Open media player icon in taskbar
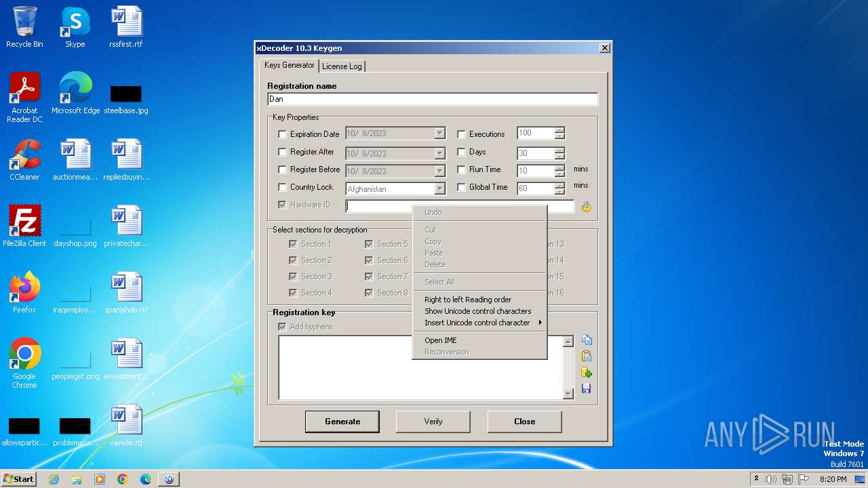868x488 pixels. pyautogui.click(x=100, y=479)
